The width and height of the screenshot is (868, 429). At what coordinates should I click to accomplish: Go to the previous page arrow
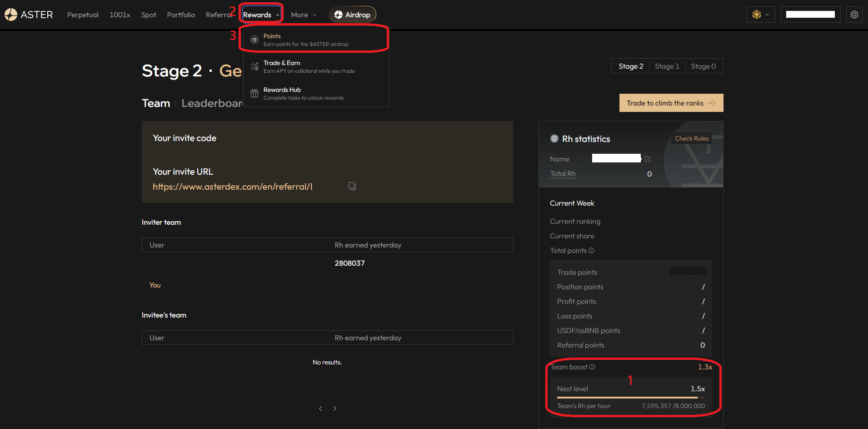(x=320, y=409)
